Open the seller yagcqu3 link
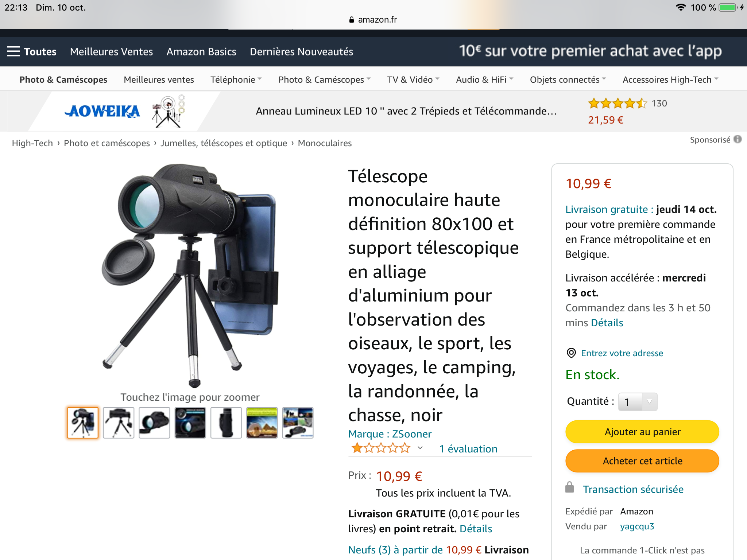 pos(637,526)
